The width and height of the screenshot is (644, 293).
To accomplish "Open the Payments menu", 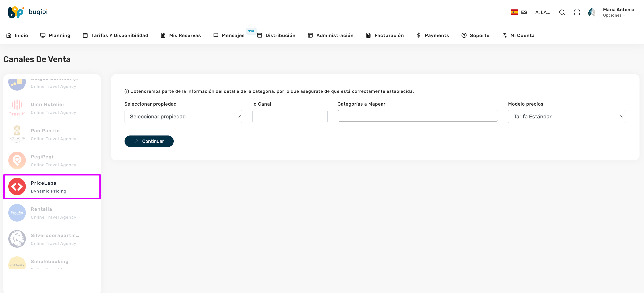I will point(432,35).
